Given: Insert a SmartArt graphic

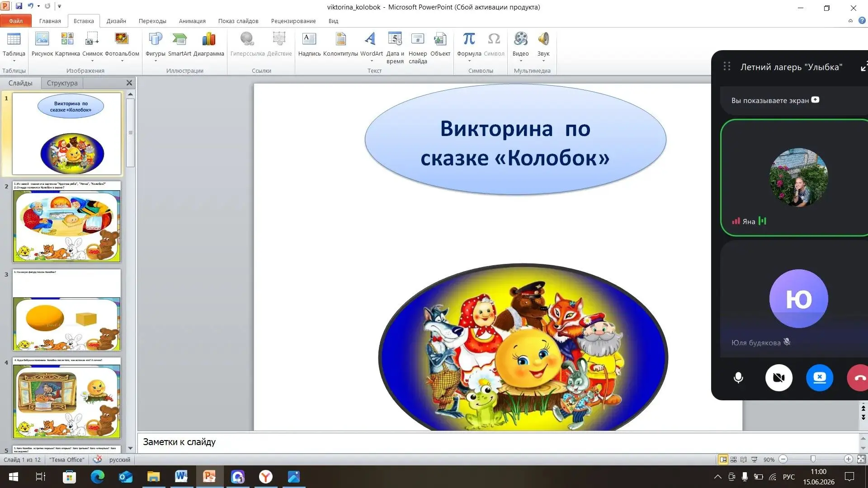Looking at the screenshot, I should [x=179, y=44].
